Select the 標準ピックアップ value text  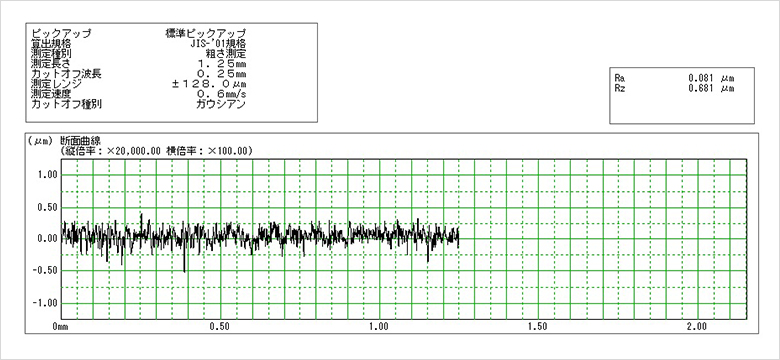[x=205, y=34]
